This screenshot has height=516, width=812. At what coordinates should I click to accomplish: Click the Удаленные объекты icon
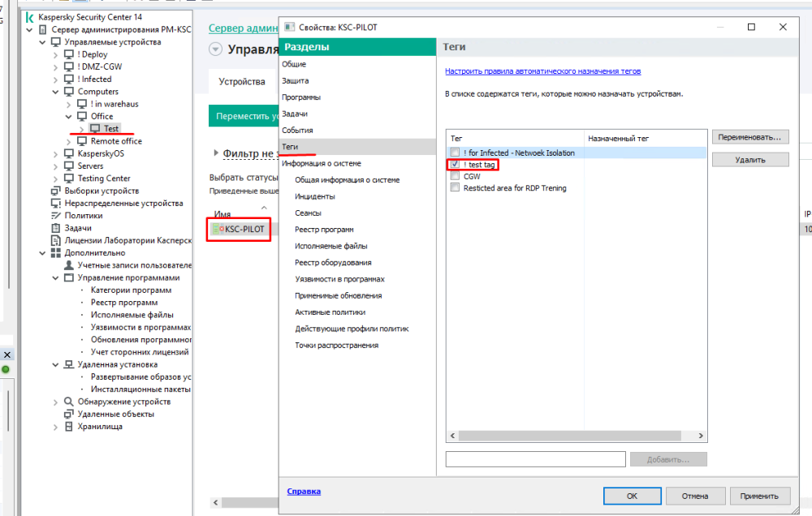click(x=69, y=414)
